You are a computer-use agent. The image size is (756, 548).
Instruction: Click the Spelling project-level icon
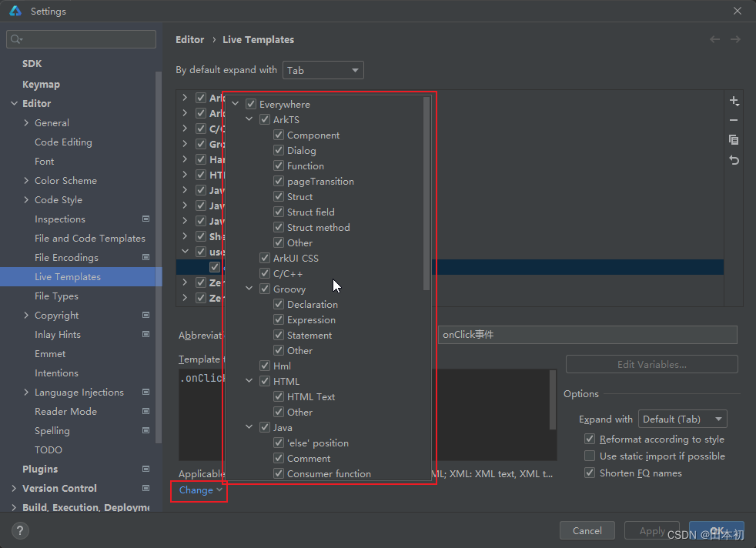[x=146, y=430]
